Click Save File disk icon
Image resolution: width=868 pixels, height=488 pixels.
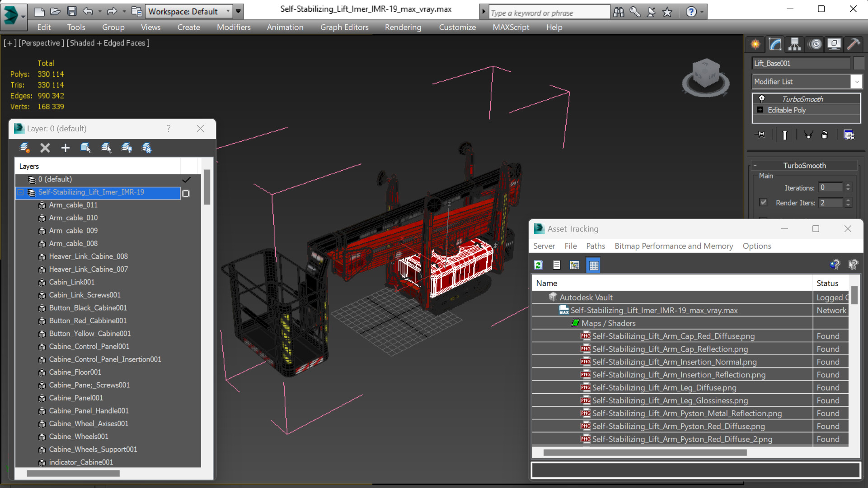(x=72, y=11)
